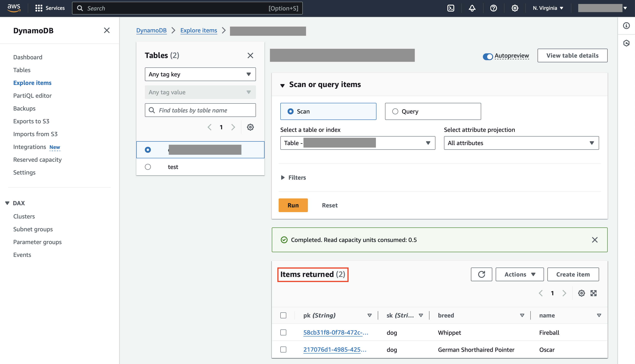Click the View table details button
The width and height of the screenshot is (635, 364).
572,55
